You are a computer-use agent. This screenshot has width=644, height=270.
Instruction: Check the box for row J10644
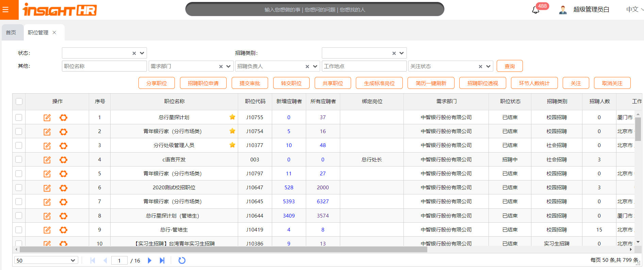(x=19, y=216)
